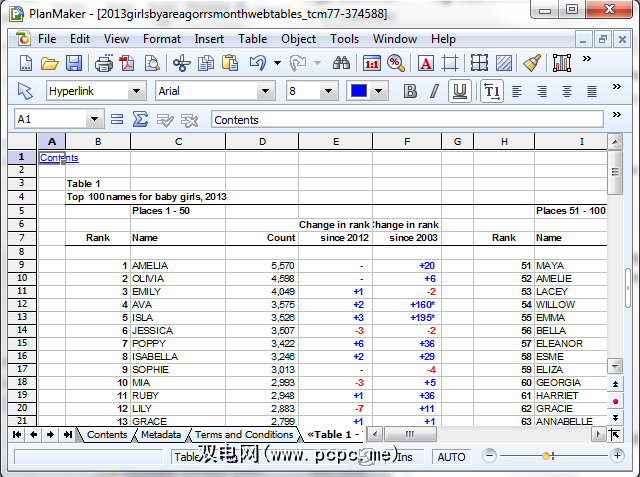The width and height of the screenshot is (640, 477).
Task: Click the Open folder icon
Action: 49,63
